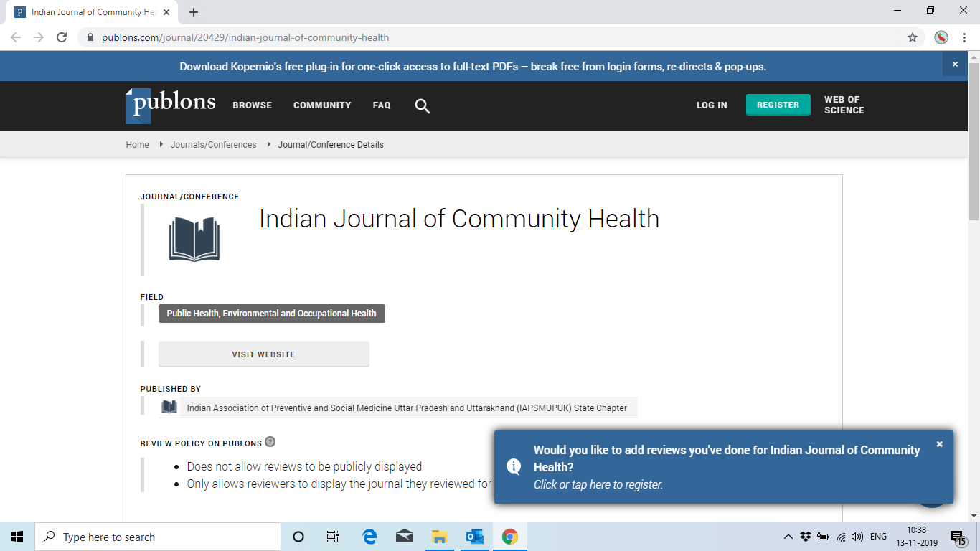Click the Publons logo
The image size is (980, 551).
[170, 105]
